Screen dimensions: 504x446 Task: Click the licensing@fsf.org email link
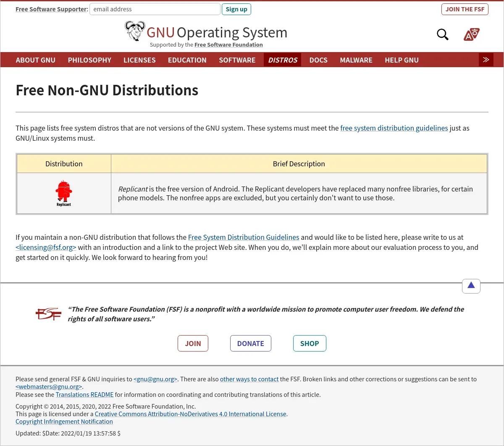coord(46,247)
